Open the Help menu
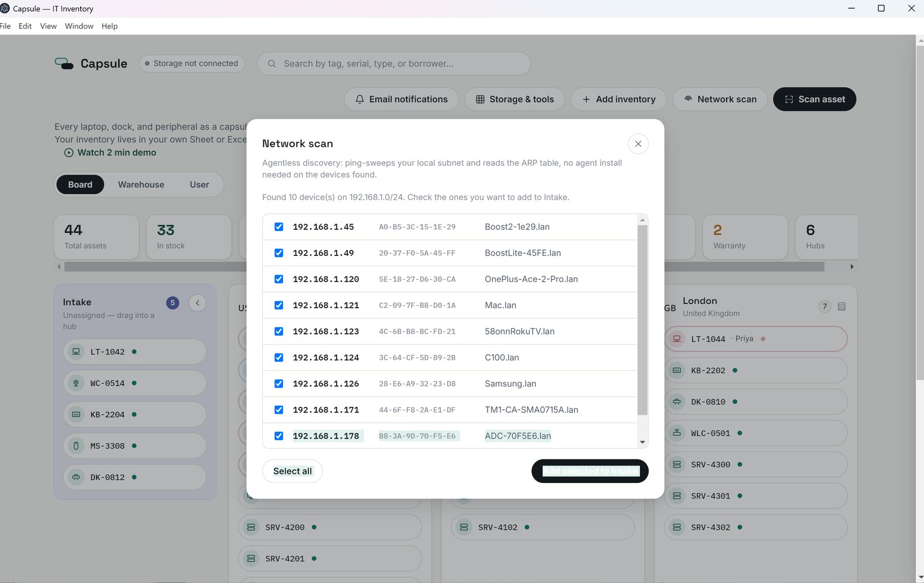 (110, 26)
